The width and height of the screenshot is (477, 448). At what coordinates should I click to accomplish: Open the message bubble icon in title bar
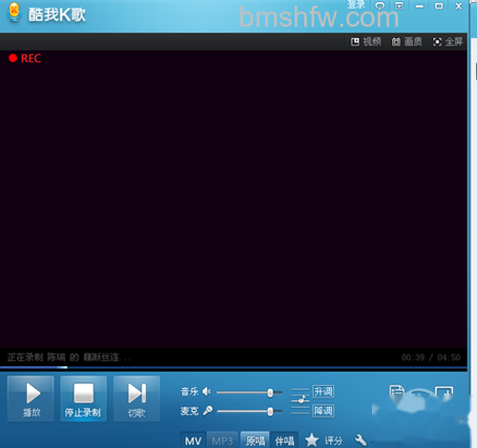(380, 6)
